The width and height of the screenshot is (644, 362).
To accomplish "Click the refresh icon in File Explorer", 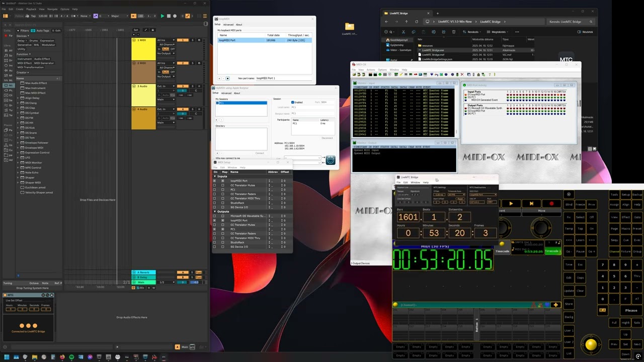I will tap(417, 22).
